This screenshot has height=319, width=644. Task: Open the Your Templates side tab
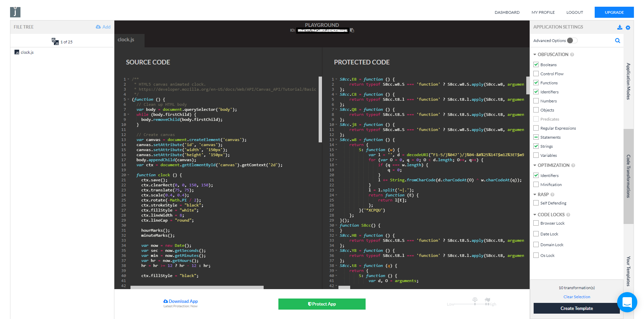tap(629, 271)
